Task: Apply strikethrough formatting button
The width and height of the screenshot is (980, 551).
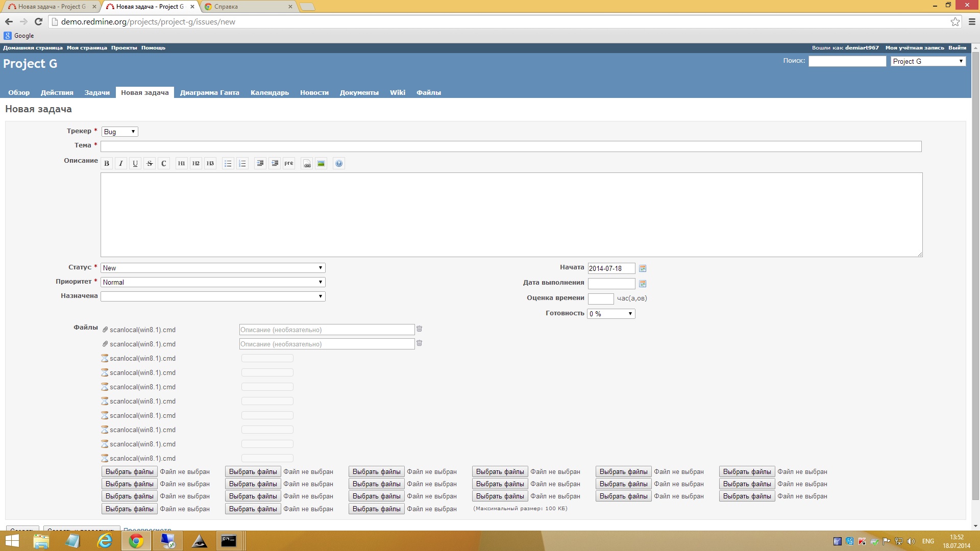Action: (150, 163)
